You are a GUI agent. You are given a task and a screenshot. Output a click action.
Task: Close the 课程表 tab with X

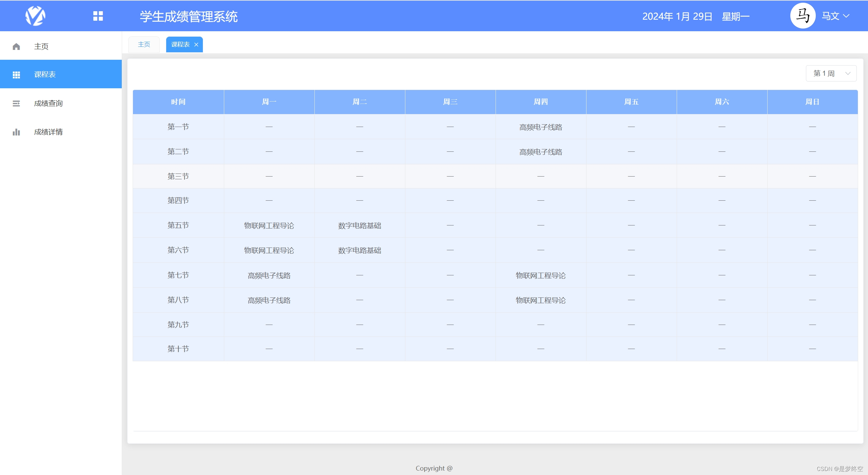click(x=196, y=44)
